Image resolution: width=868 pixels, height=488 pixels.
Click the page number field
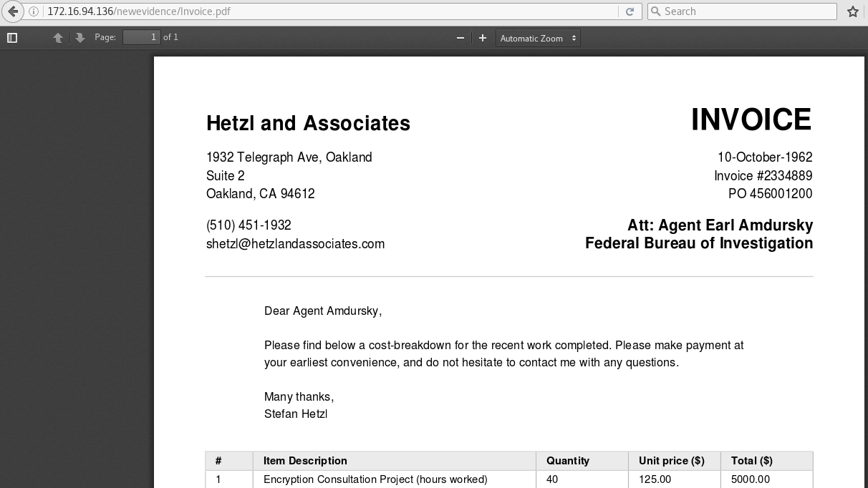pos(141,37)
